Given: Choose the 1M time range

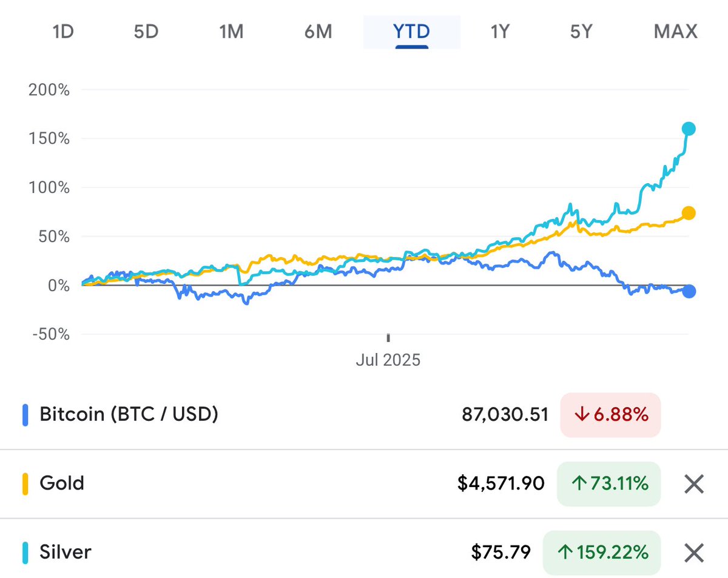Looking at the screenshot, I should pyautogui.click(x=231, y=31).
